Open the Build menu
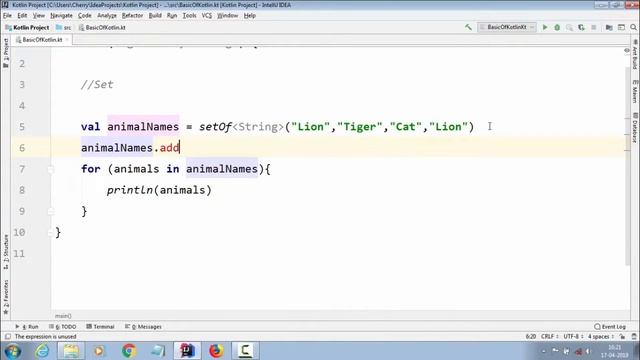Viewport: 640px width, 360px height. pos(155,16)
